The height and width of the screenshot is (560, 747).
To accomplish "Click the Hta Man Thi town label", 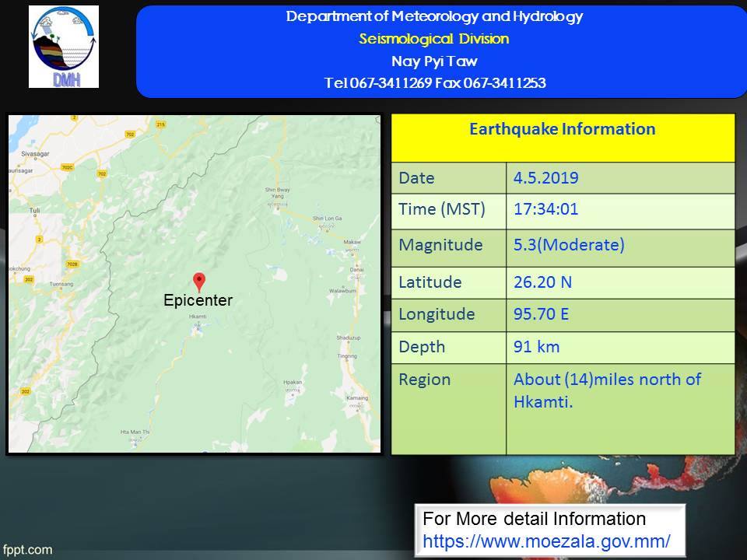I will pyautogui.click(x=135, y=432).
